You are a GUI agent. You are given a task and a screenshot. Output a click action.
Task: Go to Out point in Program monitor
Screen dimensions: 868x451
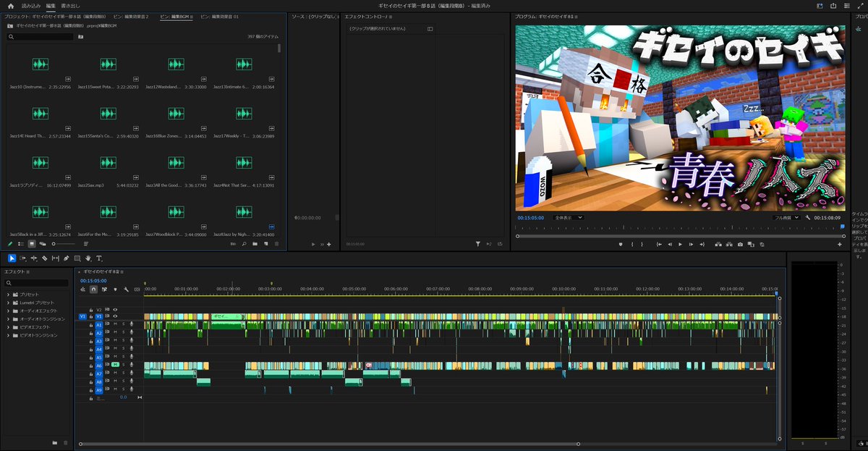(702, 245)
